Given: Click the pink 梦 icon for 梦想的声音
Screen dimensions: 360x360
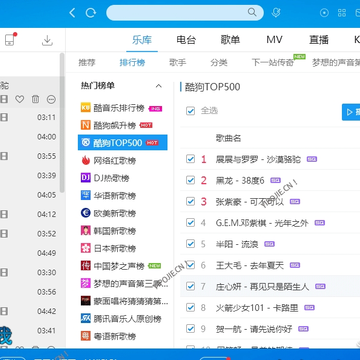Looking at the screenshot, I should point(86,283).
